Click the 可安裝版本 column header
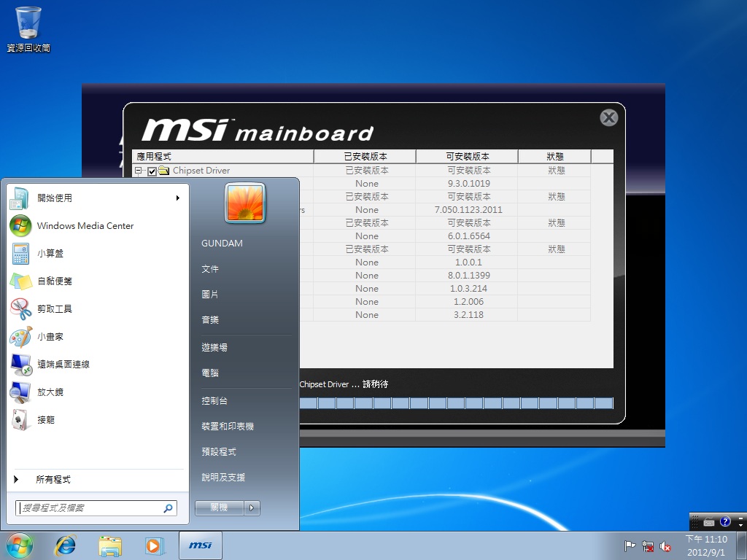 tap(468, 157)
